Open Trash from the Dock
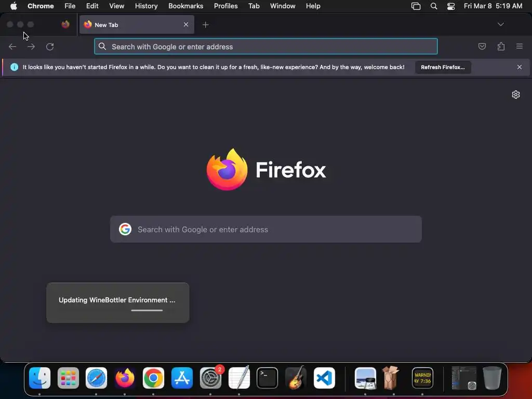 tap(492, 378)
